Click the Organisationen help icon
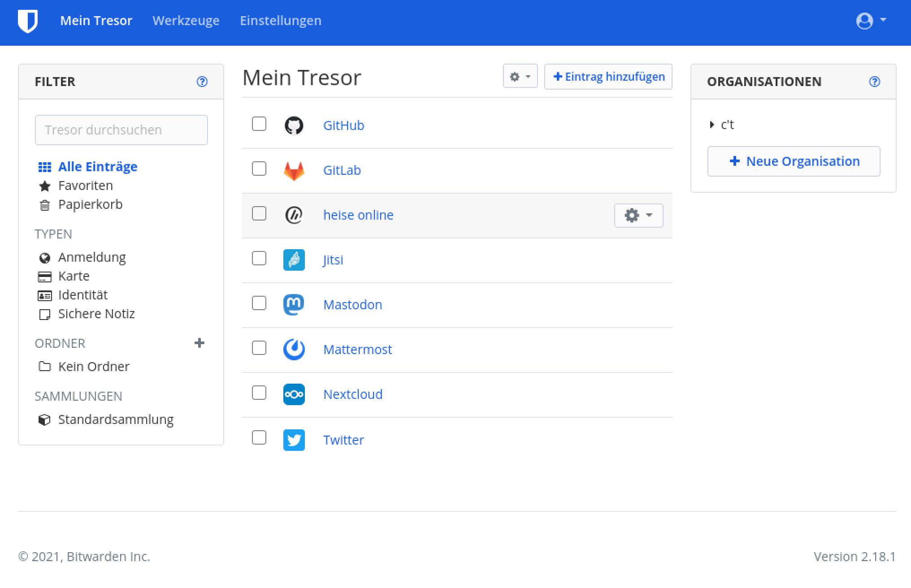Viewport: 911px width, 588px height. 874,82
